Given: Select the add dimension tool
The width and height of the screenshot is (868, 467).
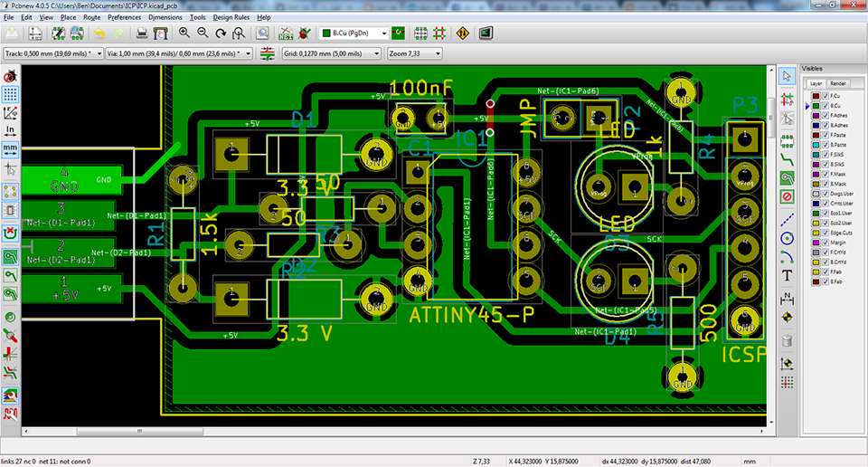Looking at the screenshot, I should click(x=787, y=300).
